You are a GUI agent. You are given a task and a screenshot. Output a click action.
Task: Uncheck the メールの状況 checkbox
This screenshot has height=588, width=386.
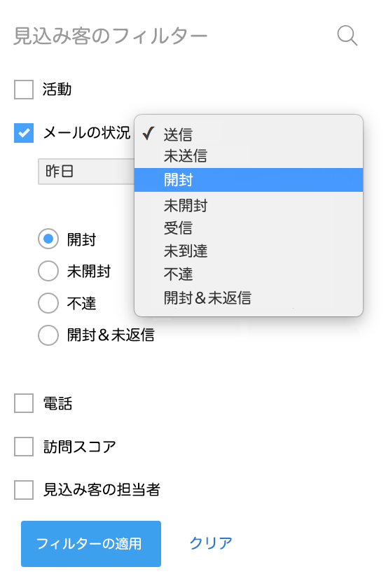[x=24, y=133]
